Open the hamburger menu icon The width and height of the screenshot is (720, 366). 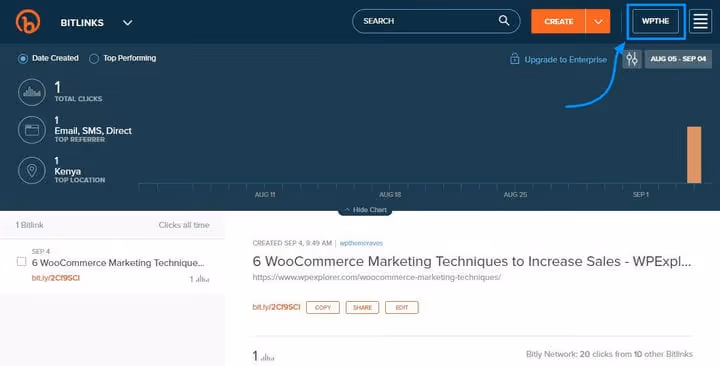point(700,21)
